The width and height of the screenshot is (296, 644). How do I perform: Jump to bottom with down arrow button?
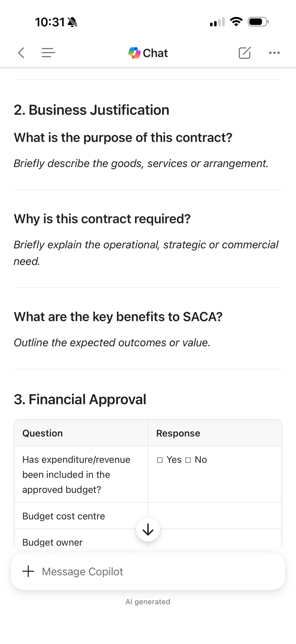tap(148, 529)
